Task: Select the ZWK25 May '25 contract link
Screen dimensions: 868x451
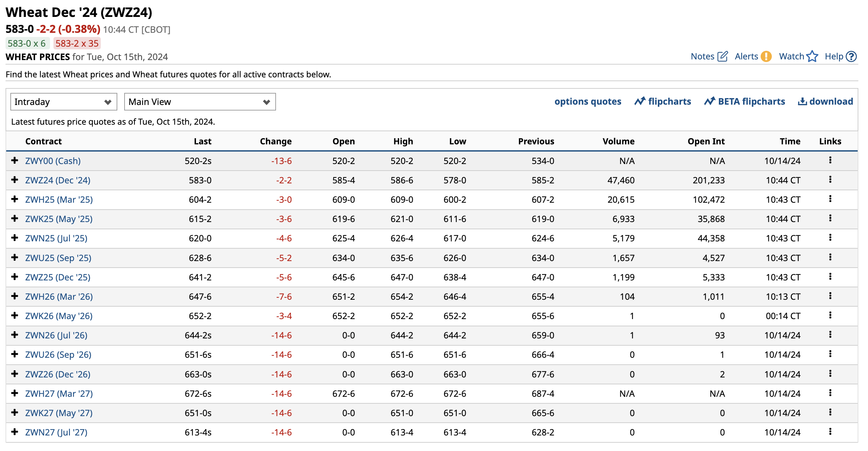Action: 59,219
